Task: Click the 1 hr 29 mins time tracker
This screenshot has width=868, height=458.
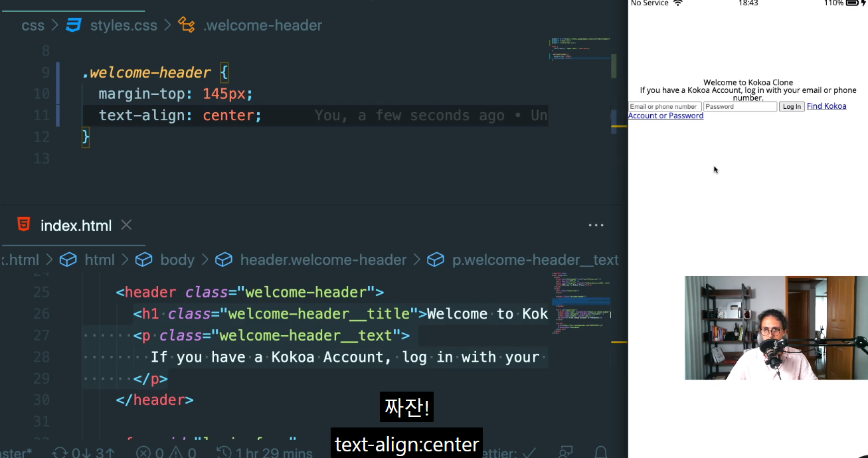Action: [x=265, y=453]
